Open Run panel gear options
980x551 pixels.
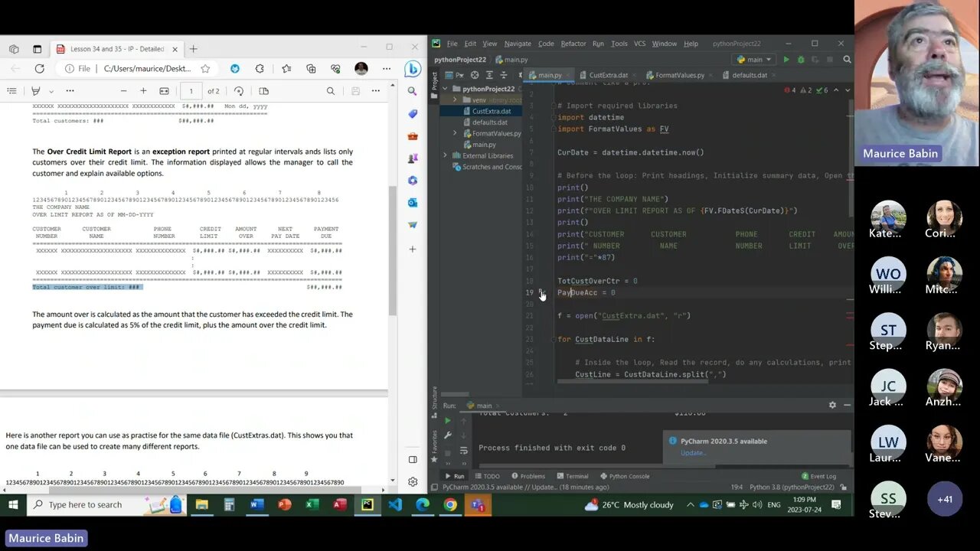point(832,406)
